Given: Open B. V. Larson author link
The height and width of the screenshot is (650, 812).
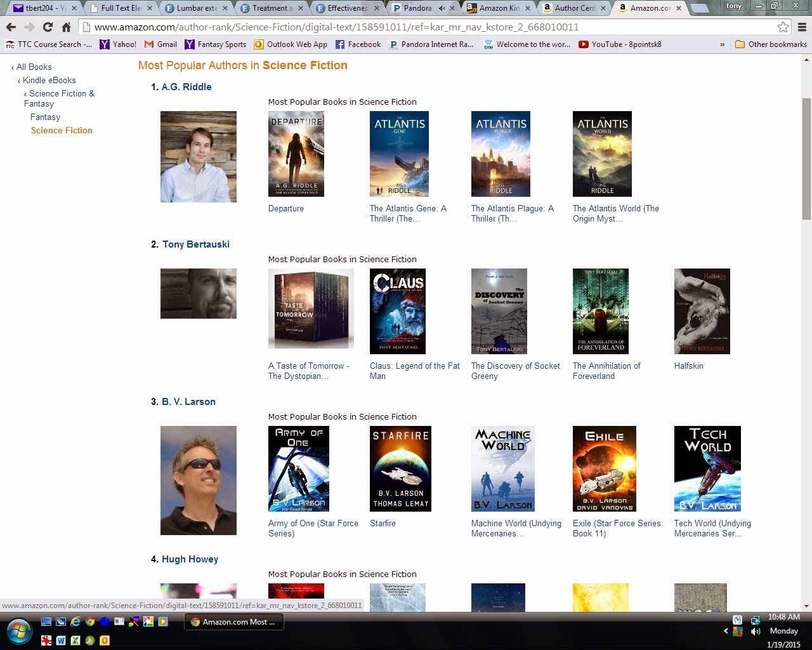Looking at the screenshot, I should 188,402.
